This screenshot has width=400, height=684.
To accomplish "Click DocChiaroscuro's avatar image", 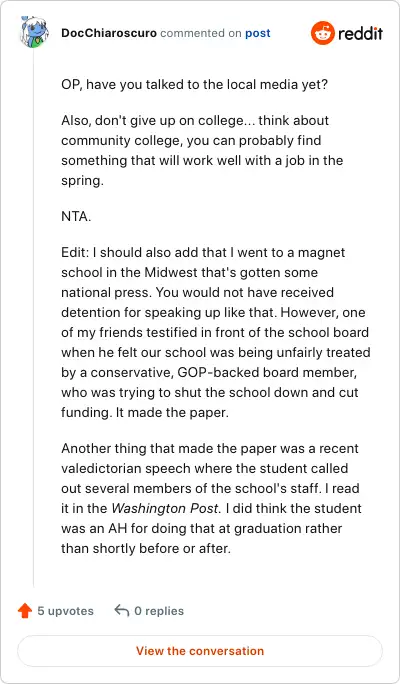I will pyautogui.click(x=34, y=33).
